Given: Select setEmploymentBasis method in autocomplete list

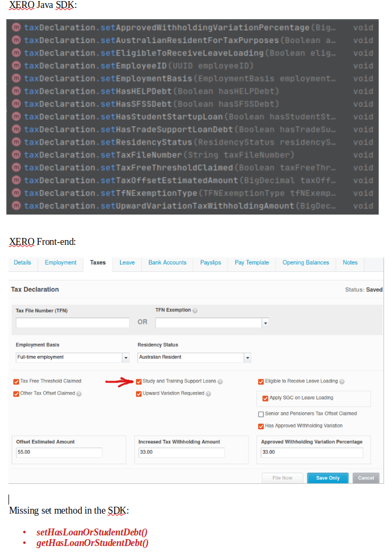Looking at the screenshot, I should (x=192, y=79).
